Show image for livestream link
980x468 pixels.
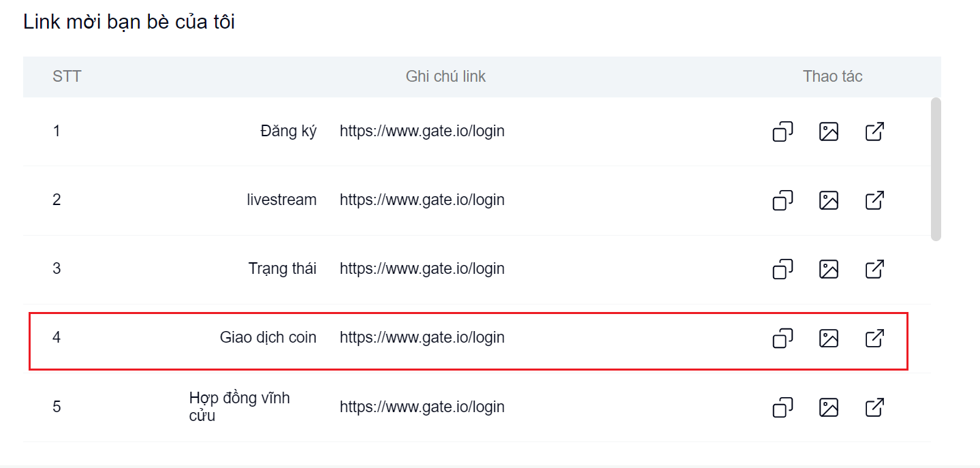pos(828,200)
